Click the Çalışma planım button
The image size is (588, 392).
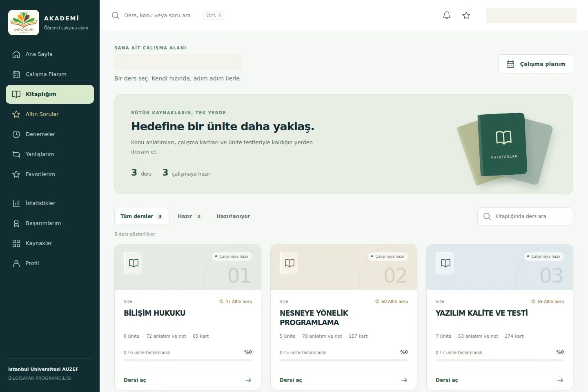pyautogui.click(x=536, y=64)
